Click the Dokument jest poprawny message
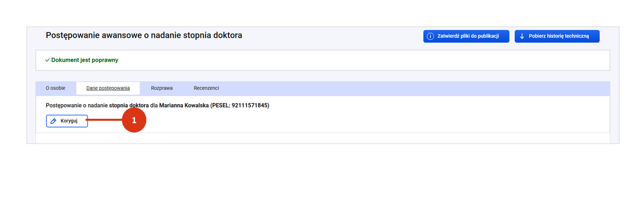Viewport: 644px width, 206px height. (x=85, y=60)
